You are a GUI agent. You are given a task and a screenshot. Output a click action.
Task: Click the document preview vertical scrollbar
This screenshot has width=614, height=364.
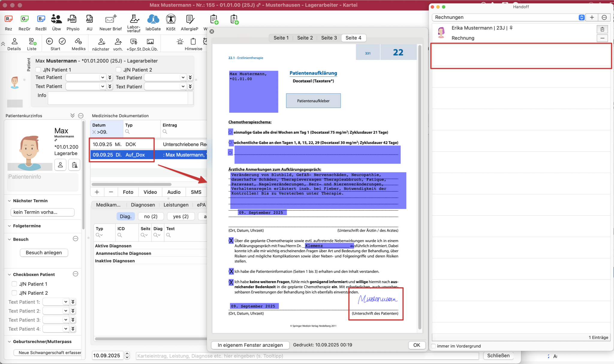pos(420,187)
